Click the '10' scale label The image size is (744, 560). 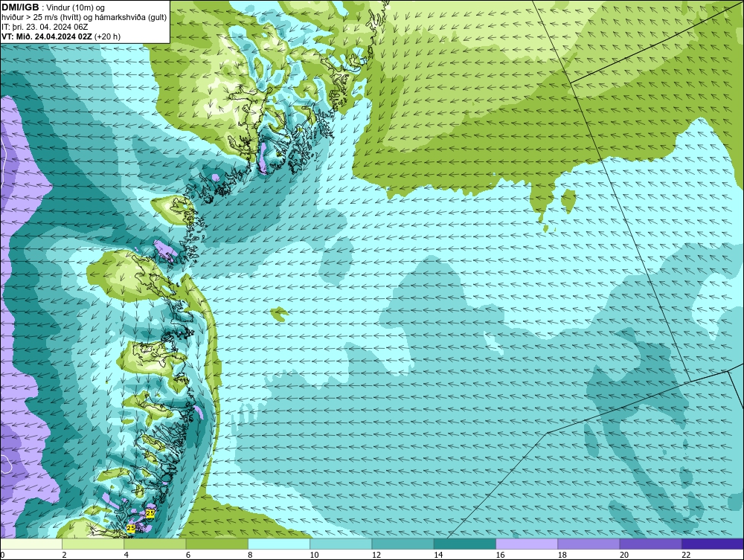tap(314, 555)
